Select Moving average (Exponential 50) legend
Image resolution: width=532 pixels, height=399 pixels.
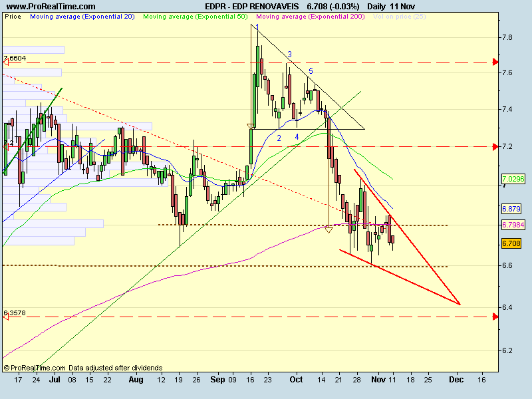pos(196,16)
